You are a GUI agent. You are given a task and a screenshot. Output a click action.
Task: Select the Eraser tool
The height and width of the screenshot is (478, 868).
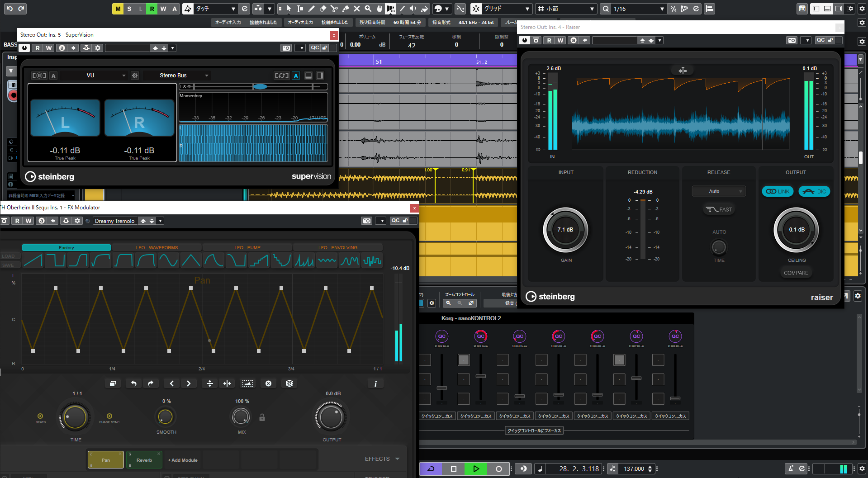pos(322,9)
